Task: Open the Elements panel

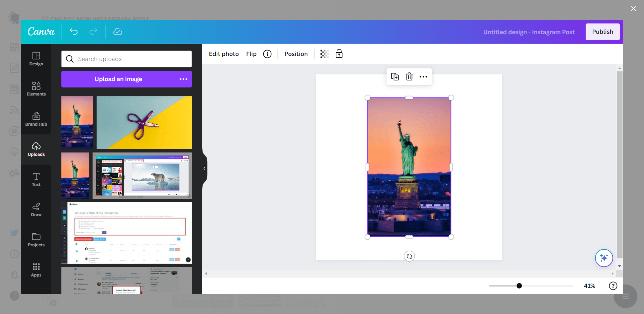Action: point(36,89)
